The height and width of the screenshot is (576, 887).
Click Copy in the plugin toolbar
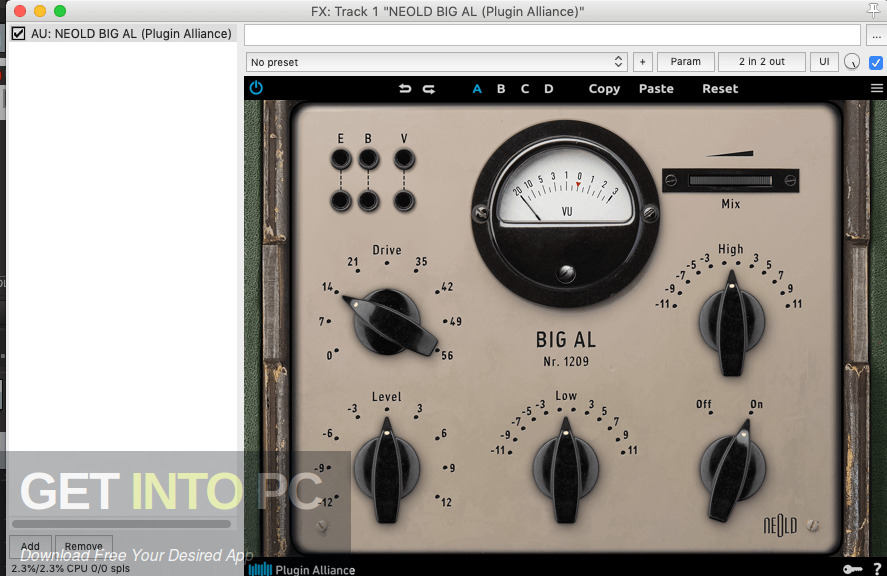point(604,89)
